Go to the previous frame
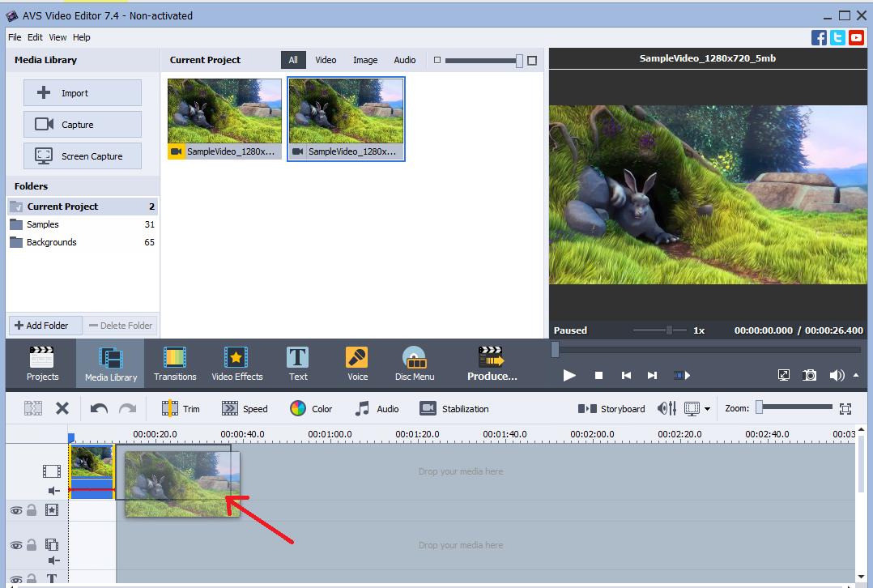 coord(626,375)
